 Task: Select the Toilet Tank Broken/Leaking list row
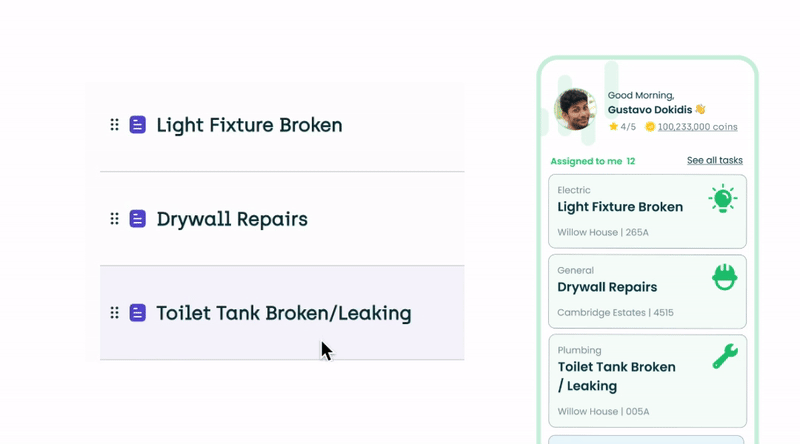pyautogui.click(x=282, y=313)
